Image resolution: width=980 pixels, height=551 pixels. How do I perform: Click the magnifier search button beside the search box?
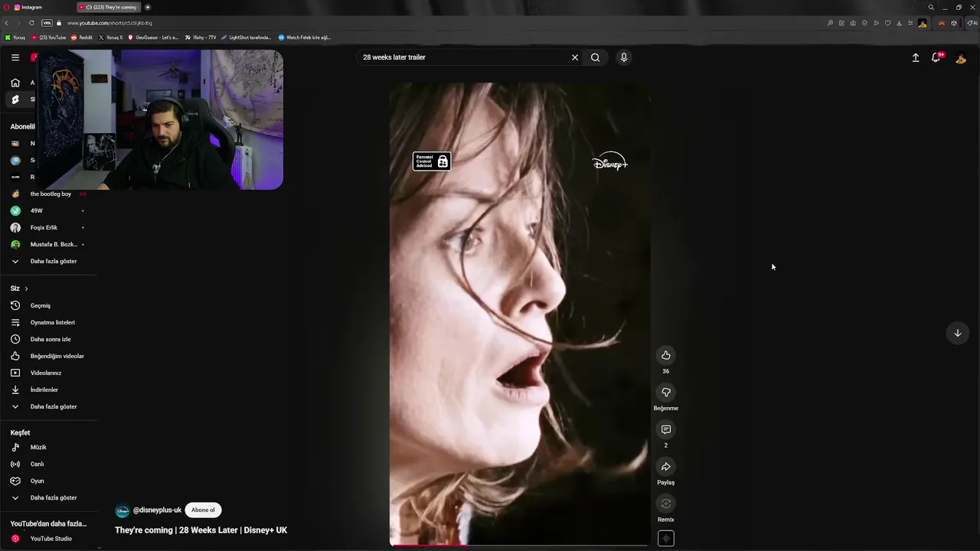pyautogui.click(x=595, y=57)
